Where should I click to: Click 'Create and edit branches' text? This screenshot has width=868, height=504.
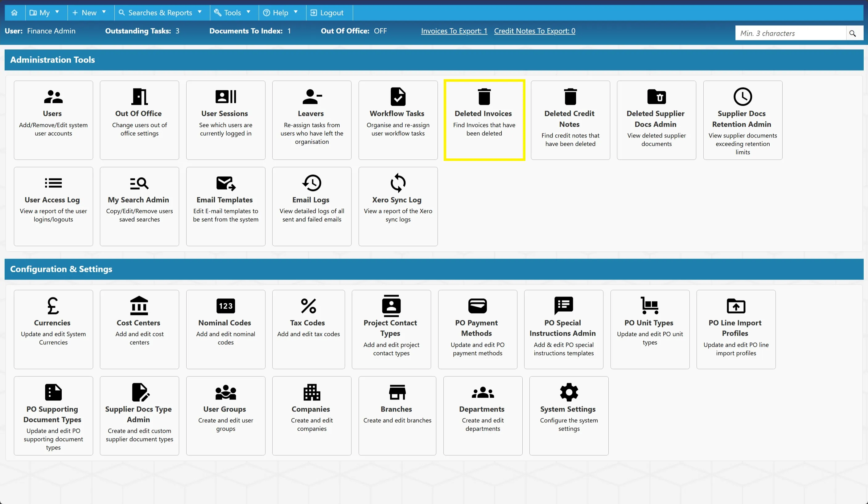coord(397,420)
